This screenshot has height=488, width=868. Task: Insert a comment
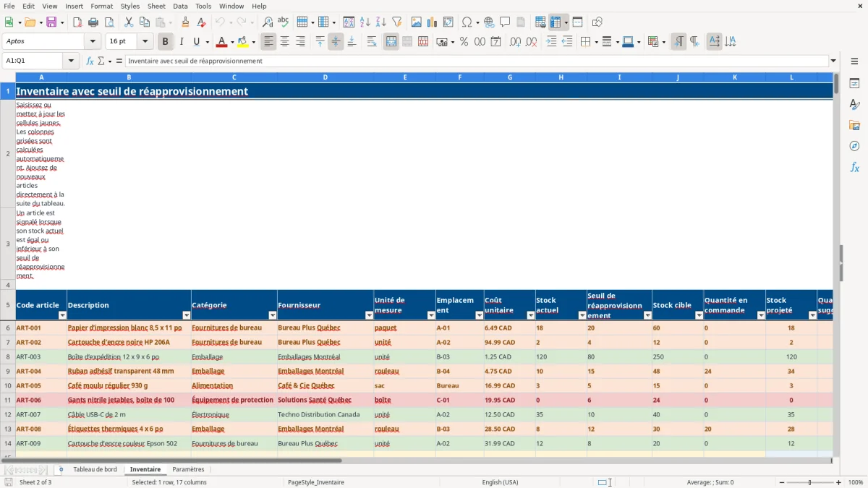pos(505,22)
